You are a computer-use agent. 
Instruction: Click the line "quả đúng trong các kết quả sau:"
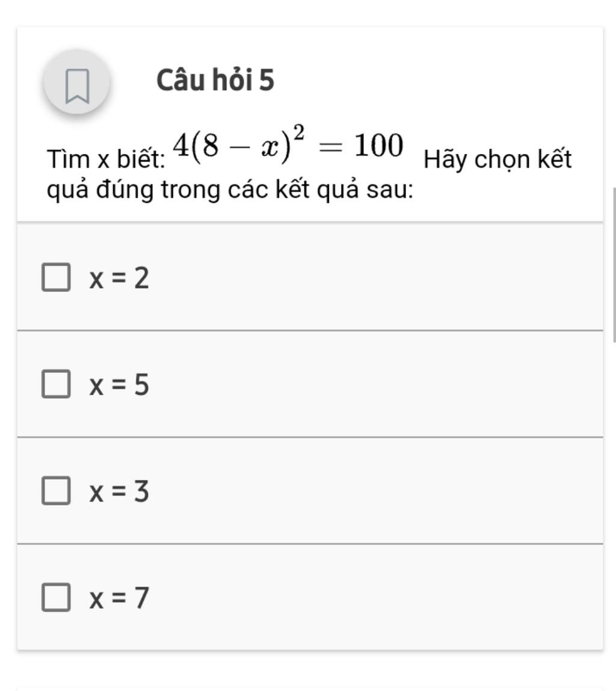[230, 190]
